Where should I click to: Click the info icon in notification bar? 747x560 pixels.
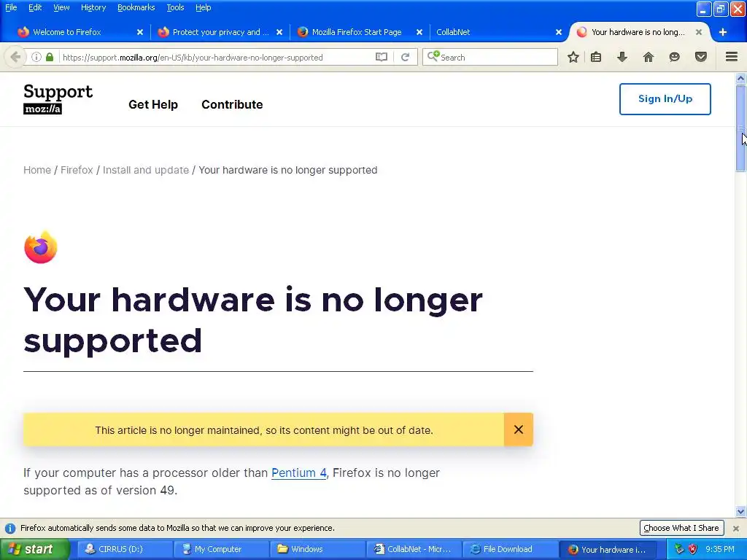pyautogui.click(x=10, y=528)
